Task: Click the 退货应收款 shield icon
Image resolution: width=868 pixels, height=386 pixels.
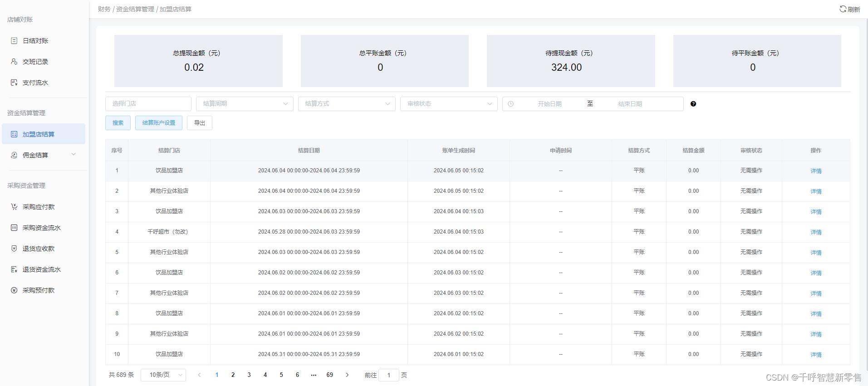Action: pyautogui.click(x=14, y=249)
